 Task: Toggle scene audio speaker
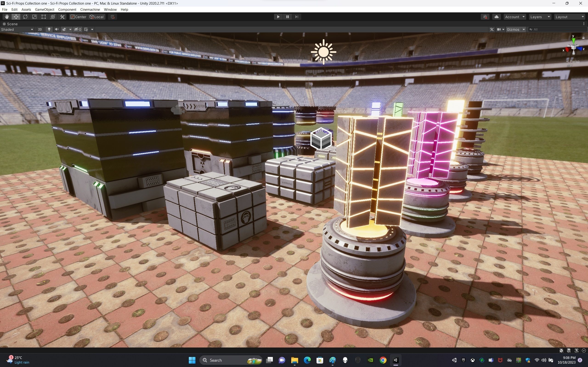57,29
